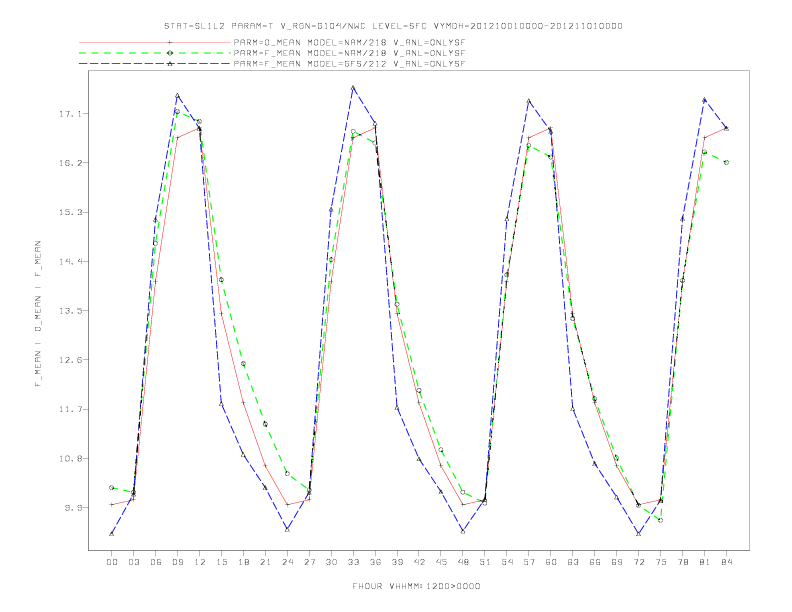
Task: Click the x-axis tick label 24
Action: 287,562
